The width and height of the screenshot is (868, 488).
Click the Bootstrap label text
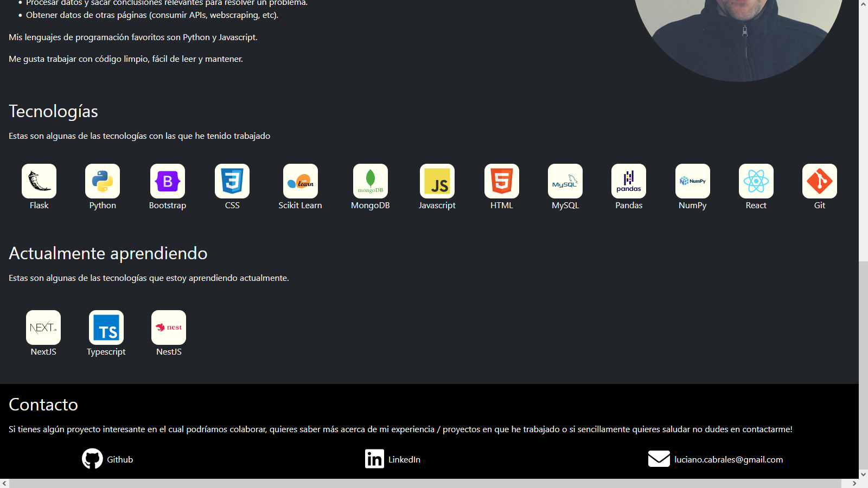[x=168, y=206]
